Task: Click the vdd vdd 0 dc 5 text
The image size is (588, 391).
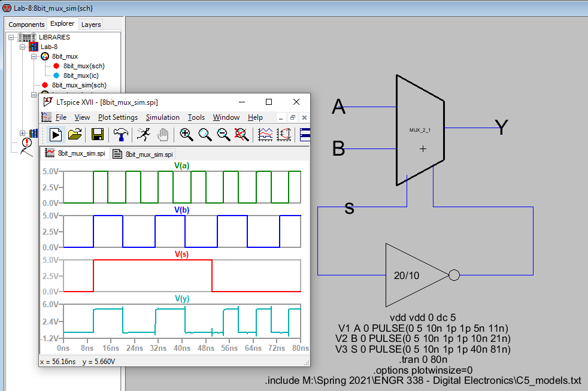Action: [423, 317]
